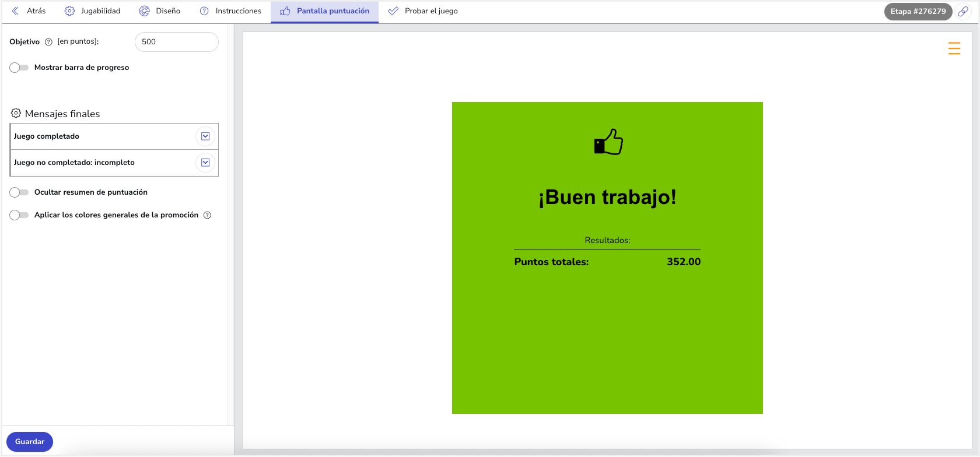Click the Pantalla puntuación thumbs-up icon
This screenshot has height=457, width=980.
[285, 11]
